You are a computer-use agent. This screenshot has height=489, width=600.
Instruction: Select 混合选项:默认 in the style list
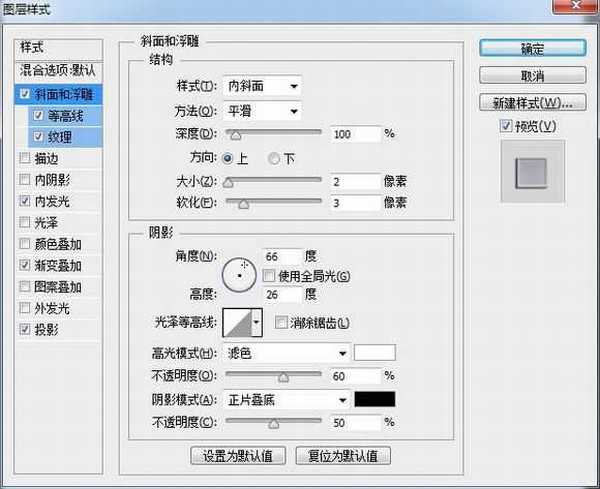60,71
